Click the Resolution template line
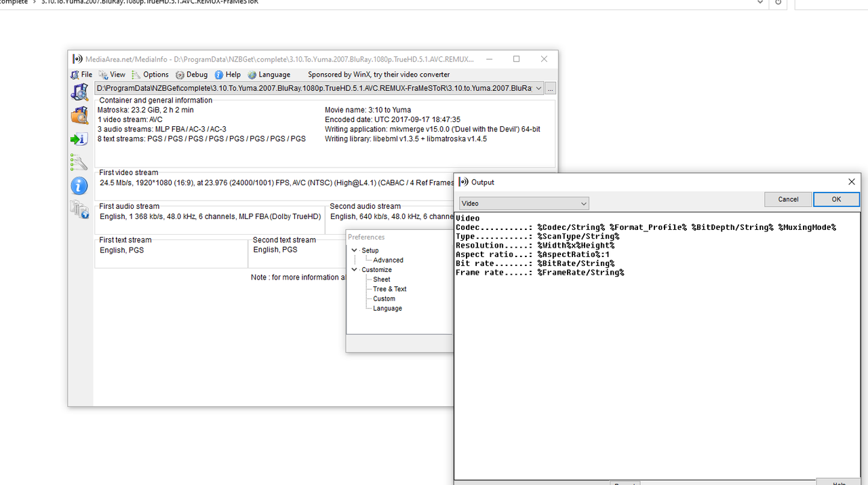This screenshot has width=868, height=485. pyautogui.click(x=535, y=246)
